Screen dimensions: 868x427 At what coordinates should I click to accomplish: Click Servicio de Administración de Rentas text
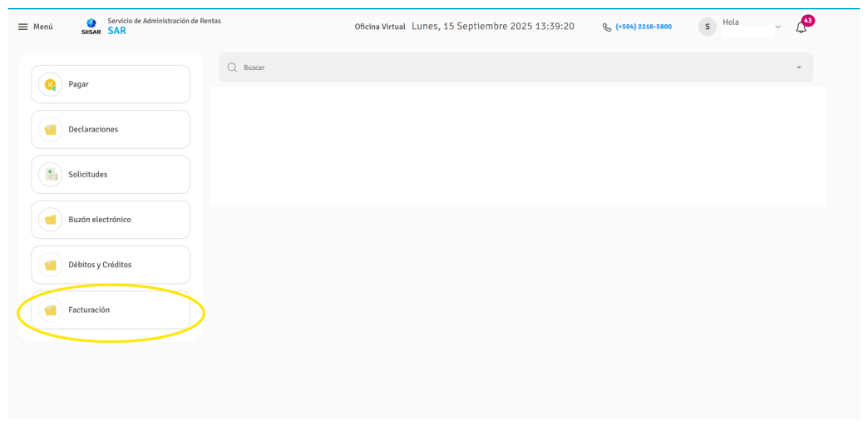[x=164, y=21]
